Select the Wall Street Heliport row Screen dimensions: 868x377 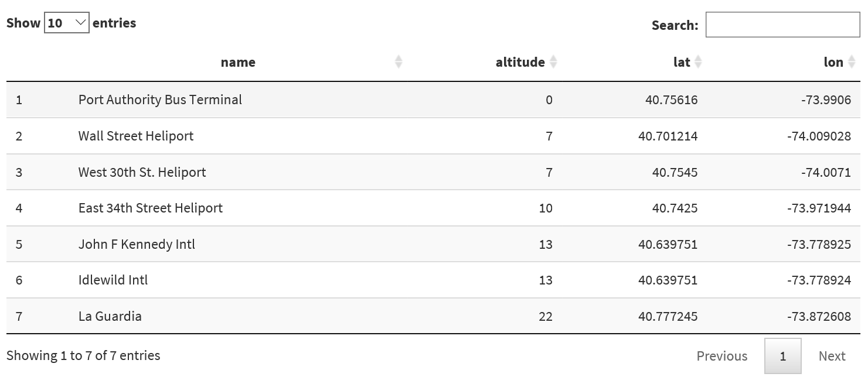tap(136, 136)
